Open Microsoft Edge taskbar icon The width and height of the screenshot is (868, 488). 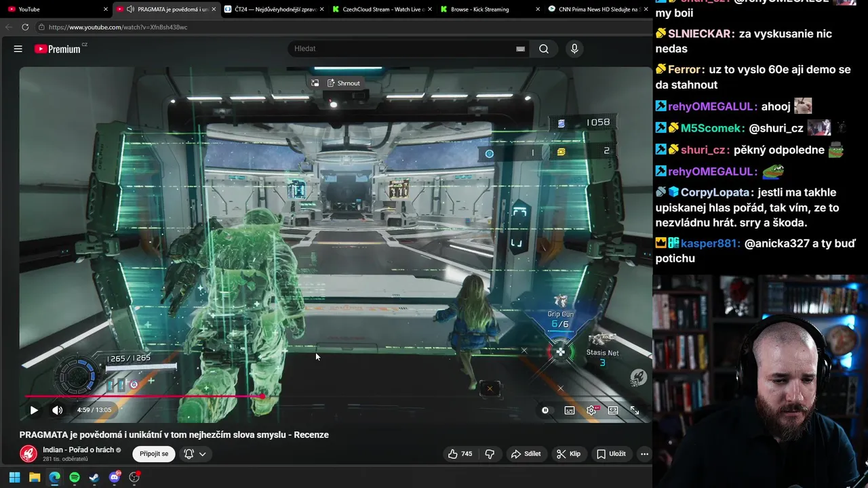pyautogui.click(x=54, y=477)
